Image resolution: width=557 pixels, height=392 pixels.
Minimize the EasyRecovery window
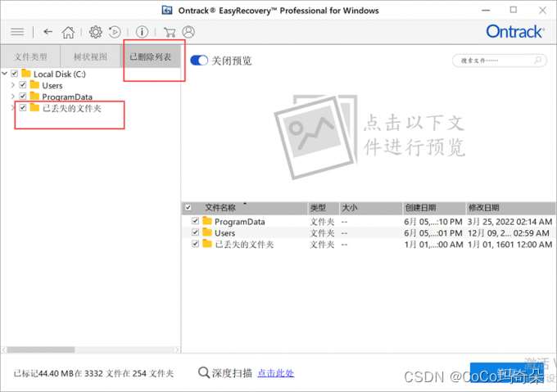pyautogui.click(x=486, y=11)
